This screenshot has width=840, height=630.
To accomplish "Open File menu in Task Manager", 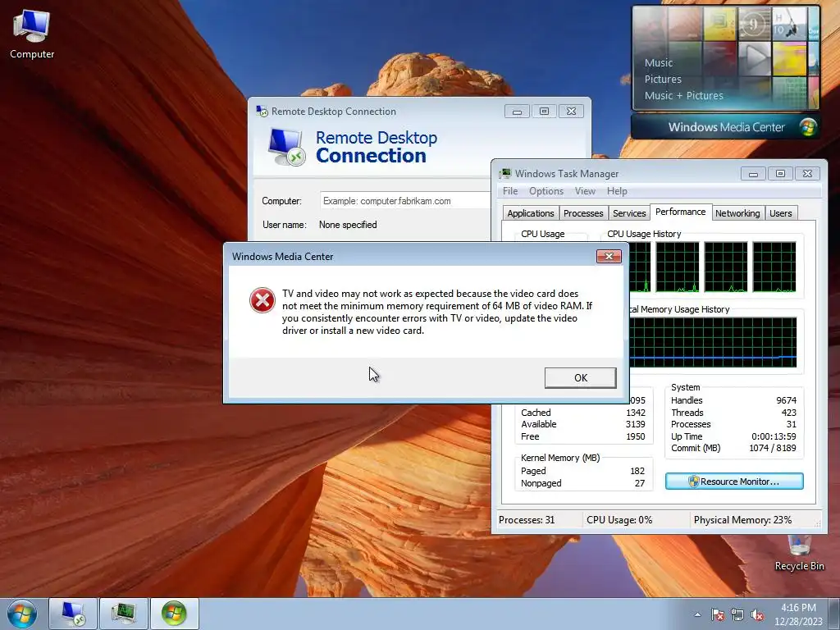I will (x=510, y=191).
